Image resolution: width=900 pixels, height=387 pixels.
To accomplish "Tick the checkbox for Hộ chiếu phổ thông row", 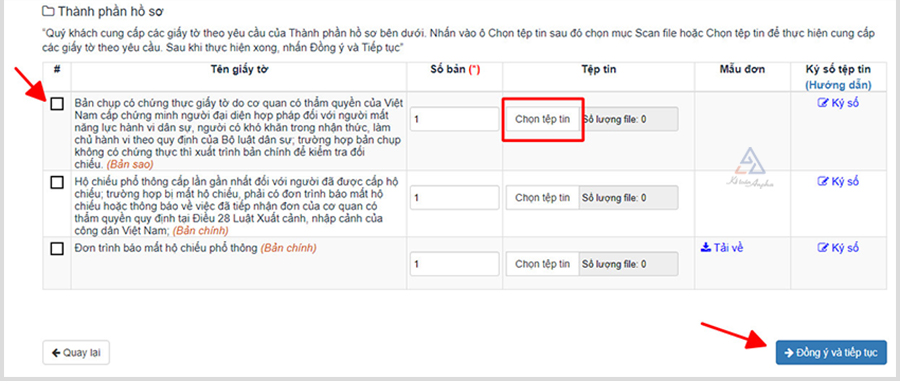I will 57,183.
